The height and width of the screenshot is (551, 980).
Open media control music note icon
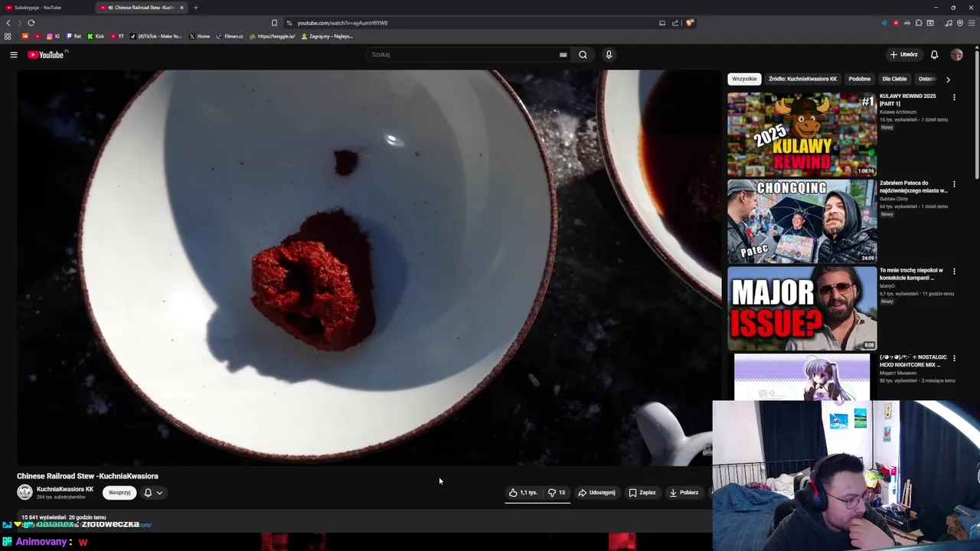pos(949,23)
